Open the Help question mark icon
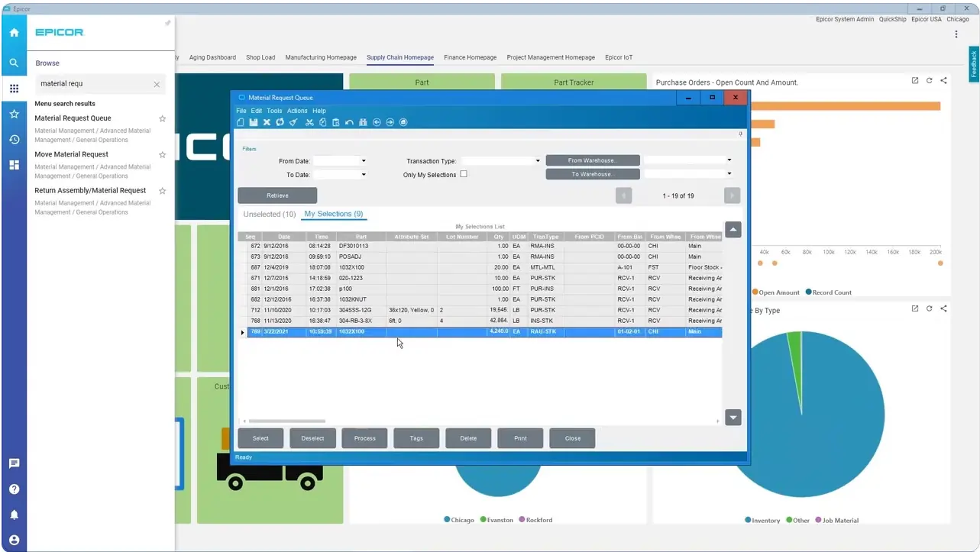The height and width of the screenshot is (552, 980). click(x=14, y=489)
